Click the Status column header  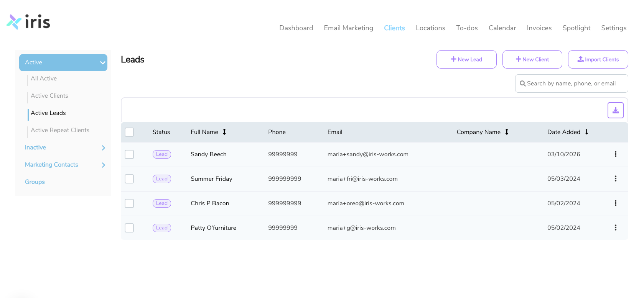click(x=161, y=132)
